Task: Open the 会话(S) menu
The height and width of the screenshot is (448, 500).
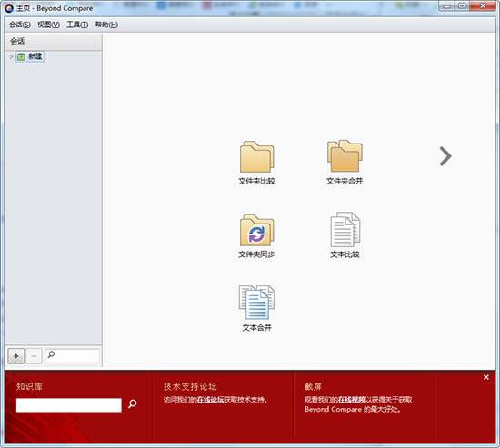Action: pos(20,25)
